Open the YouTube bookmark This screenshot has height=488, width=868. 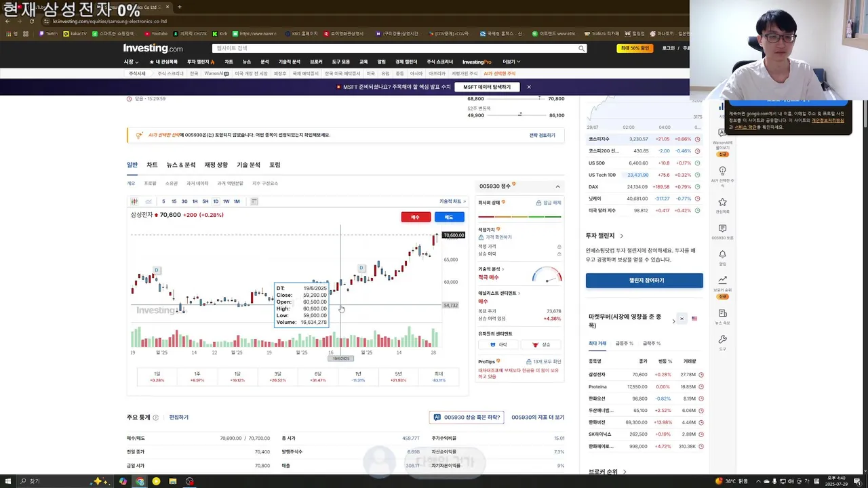(x=156, y=33)
